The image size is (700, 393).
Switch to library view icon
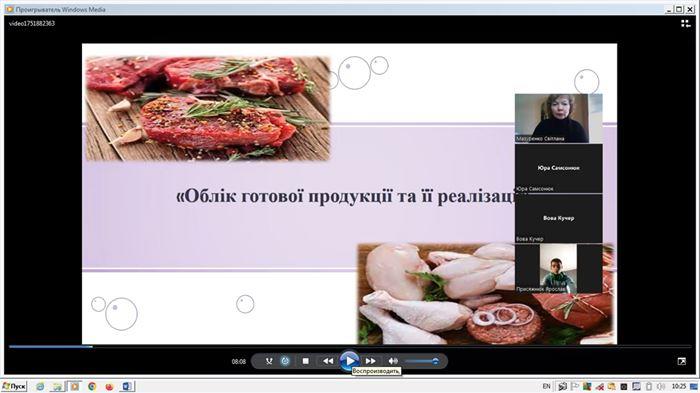(x=685, y=24)
